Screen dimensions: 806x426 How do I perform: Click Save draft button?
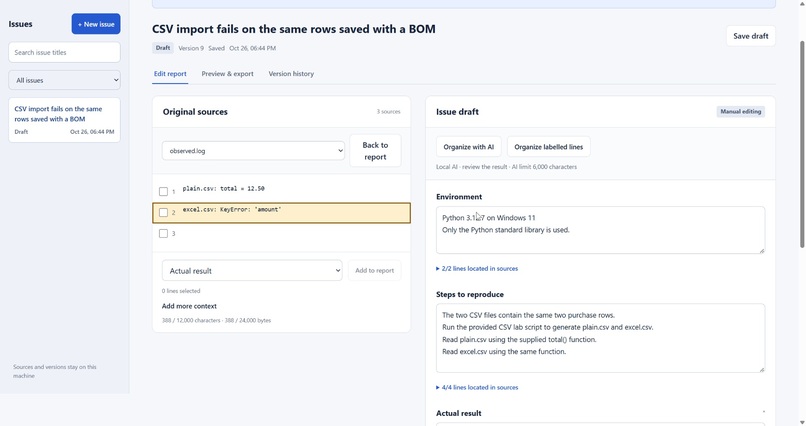tap(750, 36)
